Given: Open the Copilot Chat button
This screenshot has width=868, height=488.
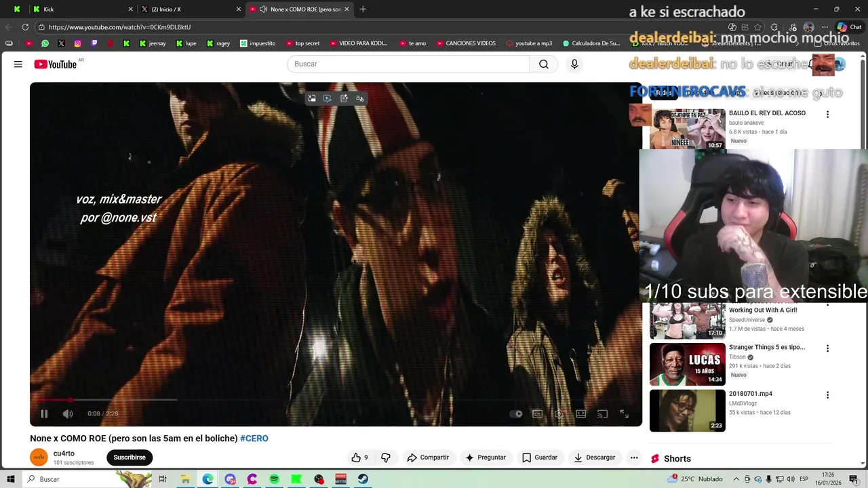Looking at the screenshot, I should pos(849,27).
